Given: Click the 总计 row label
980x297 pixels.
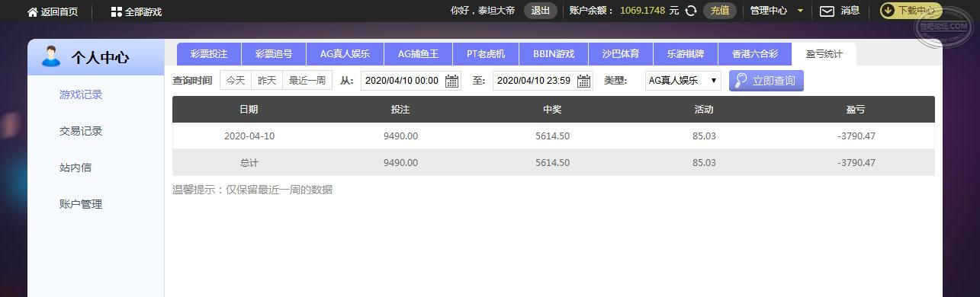Looking at the screenshot, I should click(249, 163).
